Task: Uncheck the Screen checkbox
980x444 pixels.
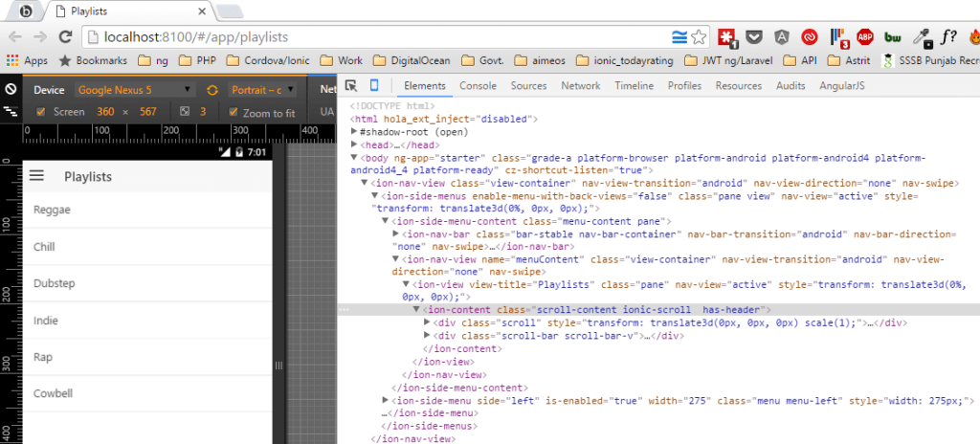Action: point(41,112)
